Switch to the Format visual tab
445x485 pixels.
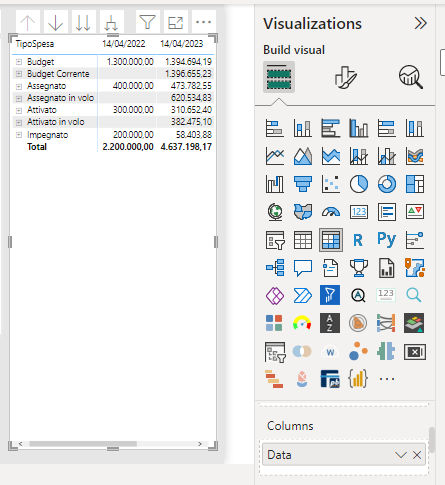345,77
